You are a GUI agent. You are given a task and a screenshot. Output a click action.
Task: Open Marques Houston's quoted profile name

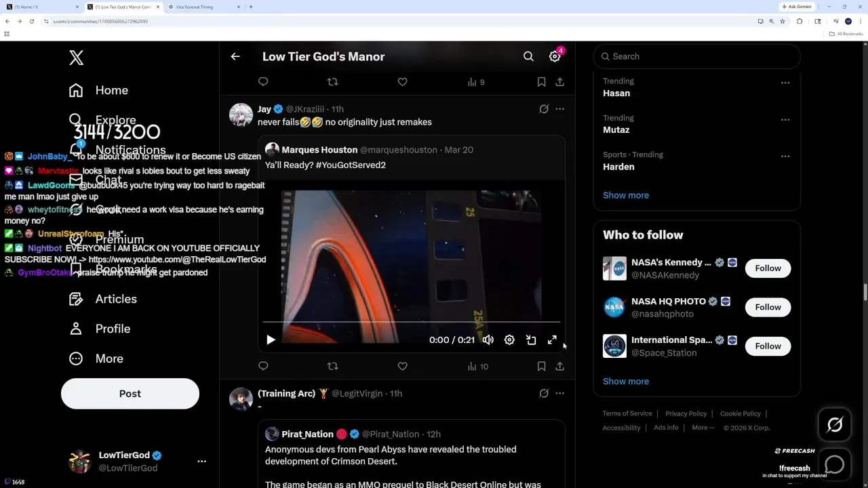[x=319, y=150]
